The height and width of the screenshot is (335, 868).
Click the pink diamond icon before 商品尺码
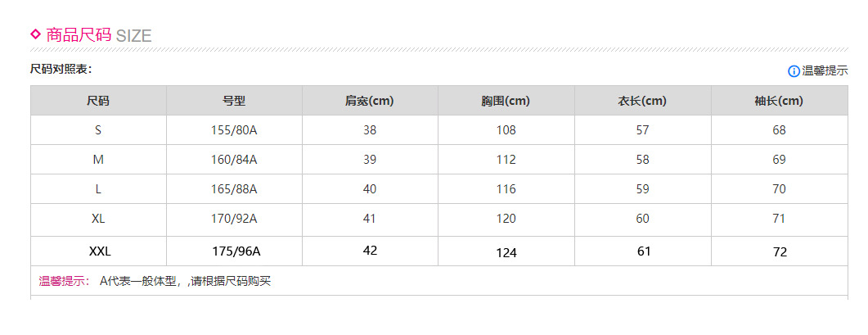[35, 34]
